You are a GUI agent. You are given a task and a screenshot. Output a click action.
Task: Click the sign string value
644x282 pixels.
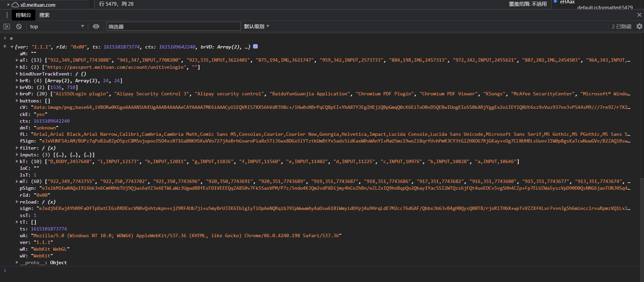(x=333, y=208)
